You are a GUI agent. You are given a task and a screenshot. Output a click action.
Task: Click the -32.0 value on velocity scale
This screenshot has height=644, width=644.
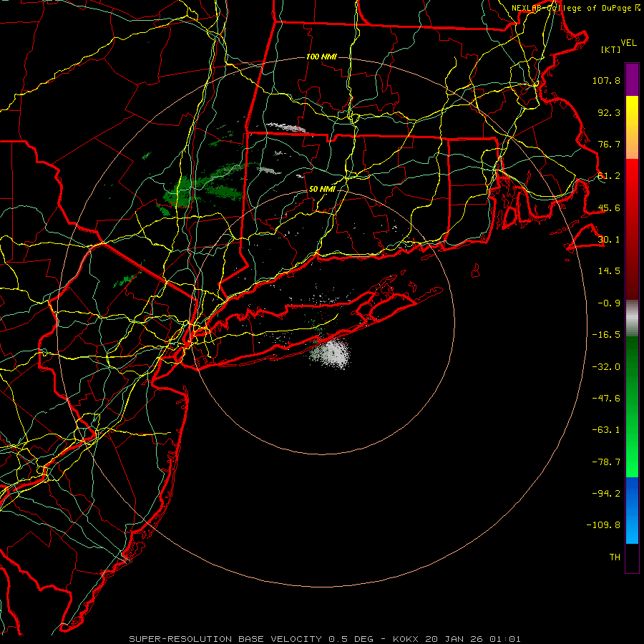(606, 367)
